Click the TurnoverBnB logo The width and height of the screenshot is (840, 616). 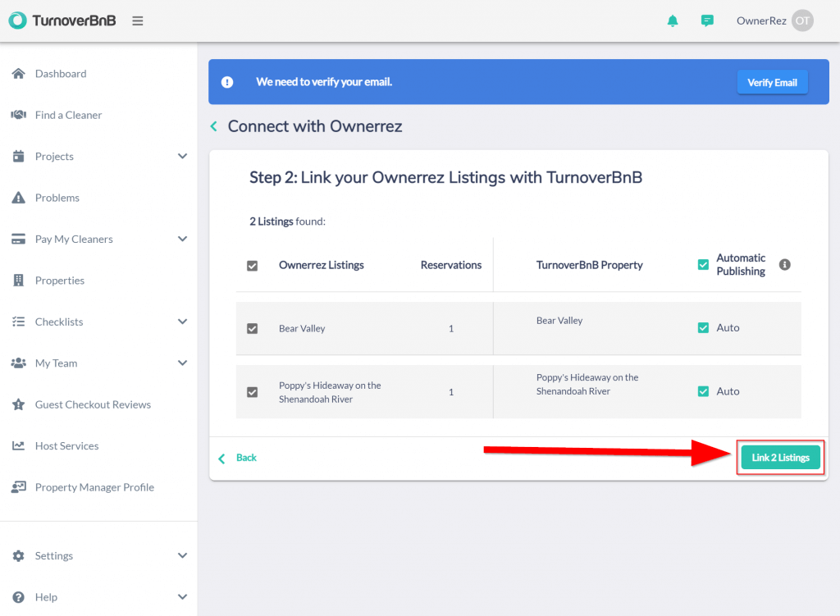[62, 21]
